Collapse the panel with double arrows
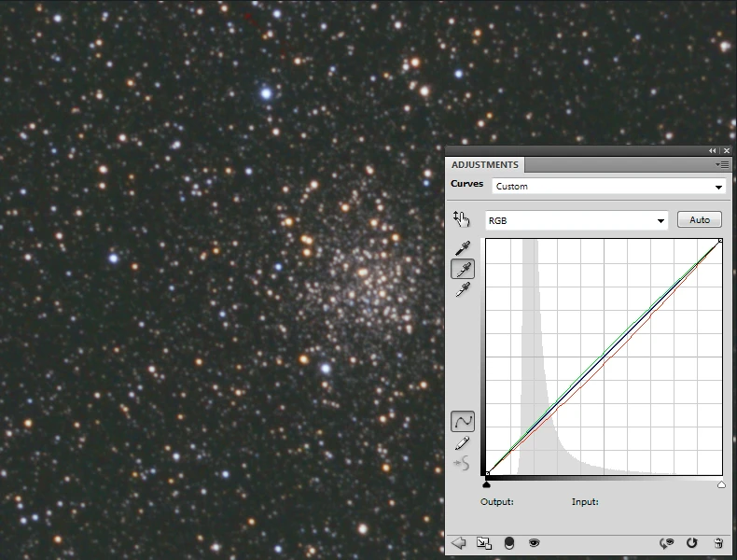Viewport: 737px width, 560px height. point(713,150)
